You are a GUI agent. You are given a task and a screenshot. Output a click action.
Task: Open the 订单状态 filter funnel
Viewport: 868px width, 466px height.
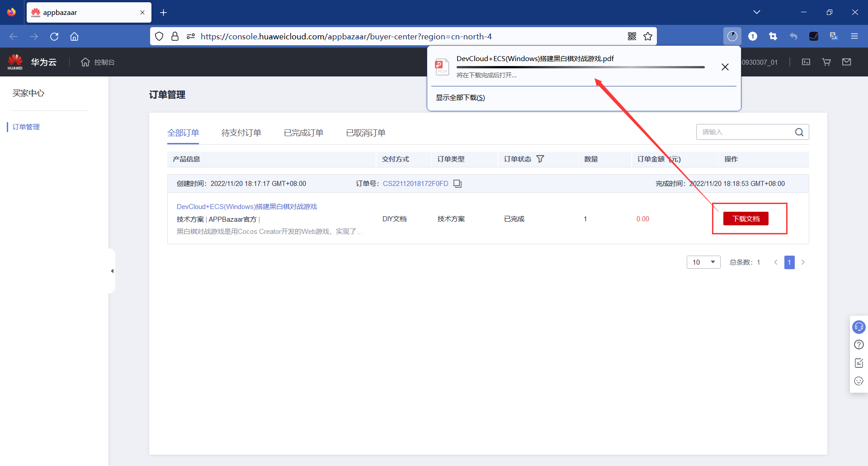tap(540, 159)
